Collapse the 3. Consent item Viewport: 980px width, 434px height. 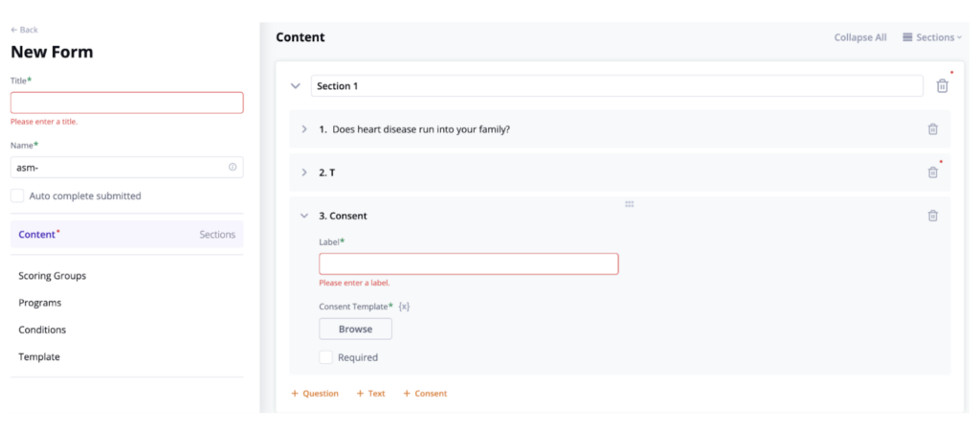point(304,216)
